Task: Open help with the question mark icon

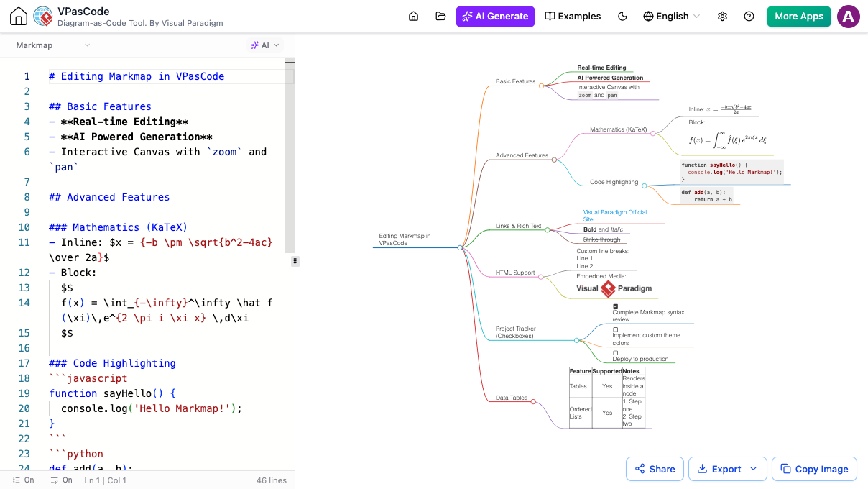Action: [x=749, y=17]
